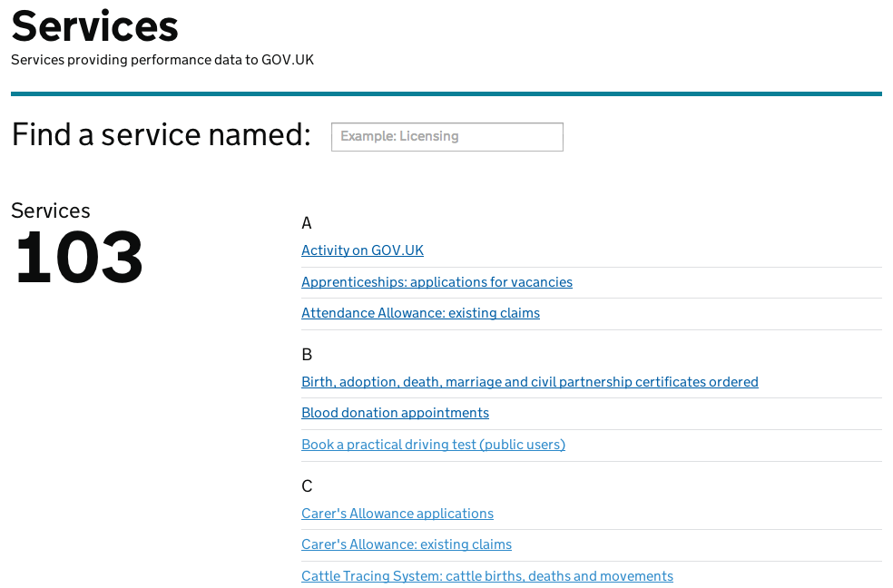Click the 'Find a service named:' label
The image size is (893, 588).
pyautogui.click(x=162, y=135)
